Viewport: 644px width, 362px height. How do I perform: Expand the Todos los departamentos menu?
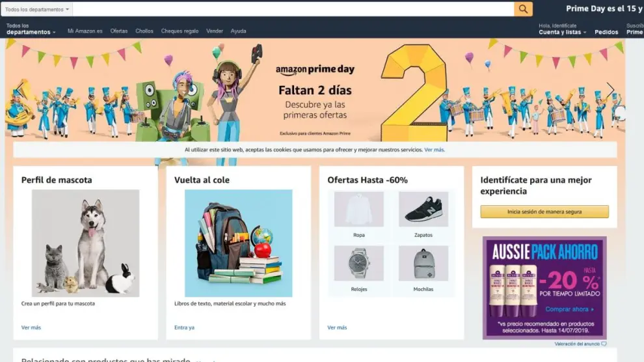(31, 29)
